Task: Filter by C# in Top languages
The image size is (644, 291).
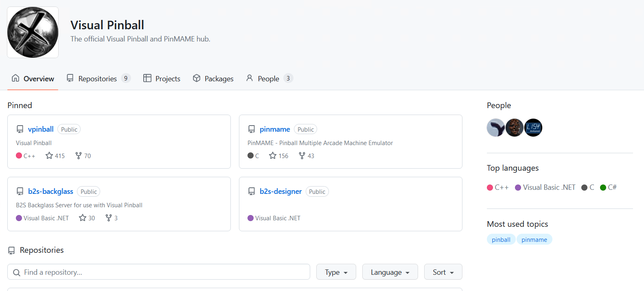Action: 608,187
